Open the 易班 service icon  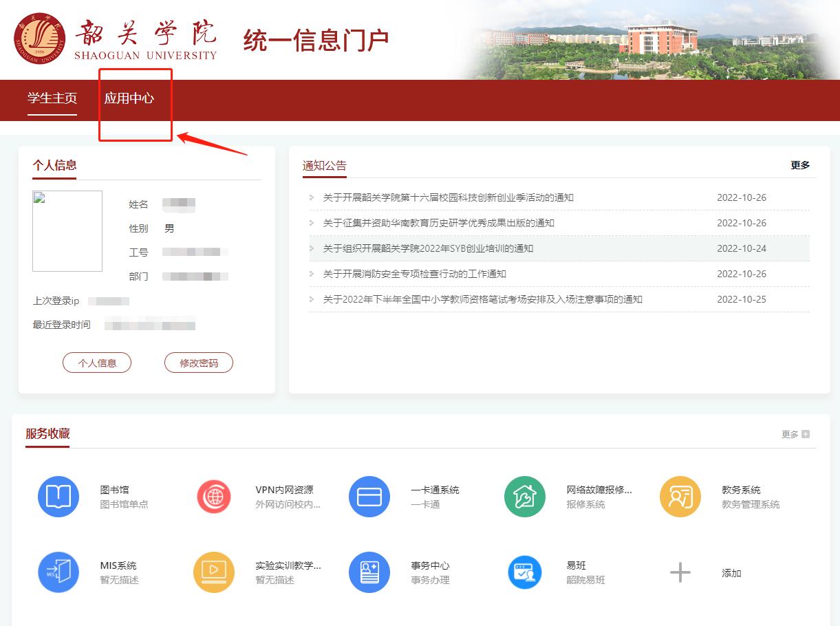(x=525, y=572)
